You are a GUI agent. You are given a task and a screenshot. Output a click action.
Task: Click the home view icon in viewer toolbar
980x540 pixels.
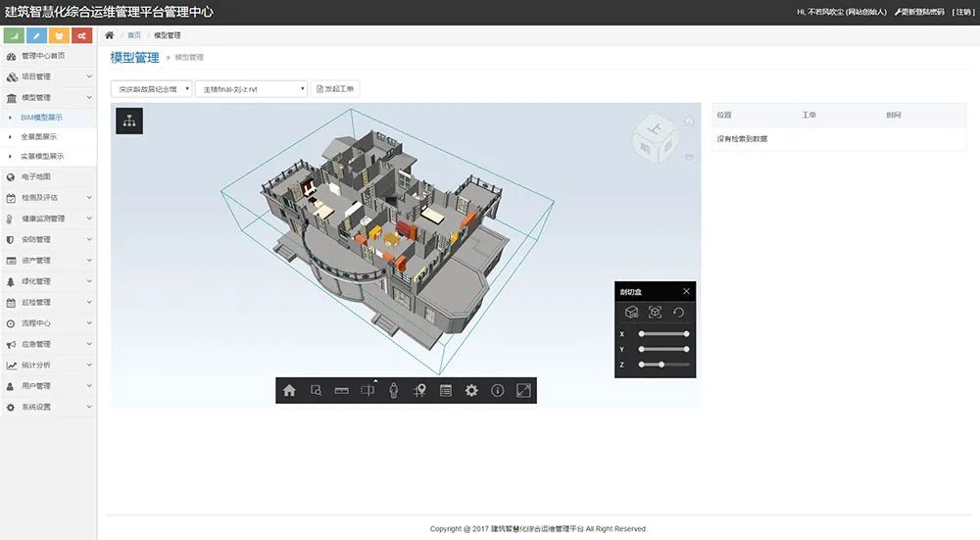point(289,390)
